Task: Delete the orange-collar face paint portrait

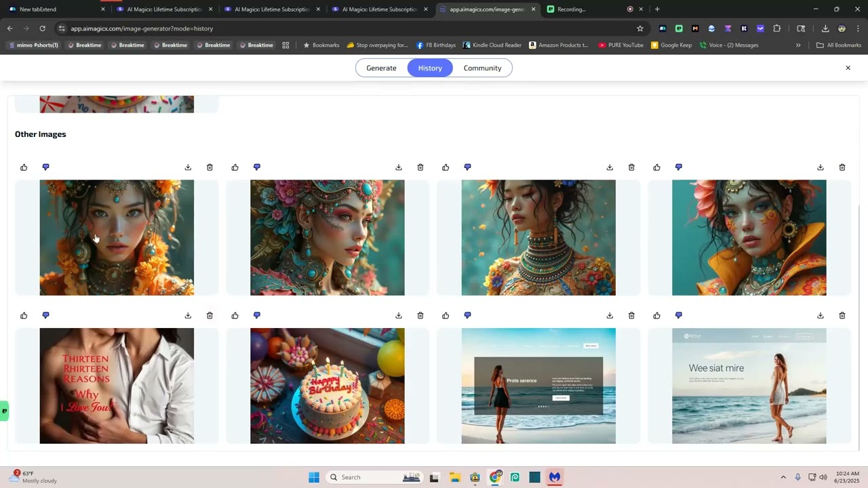Action: tap(842, 167)
